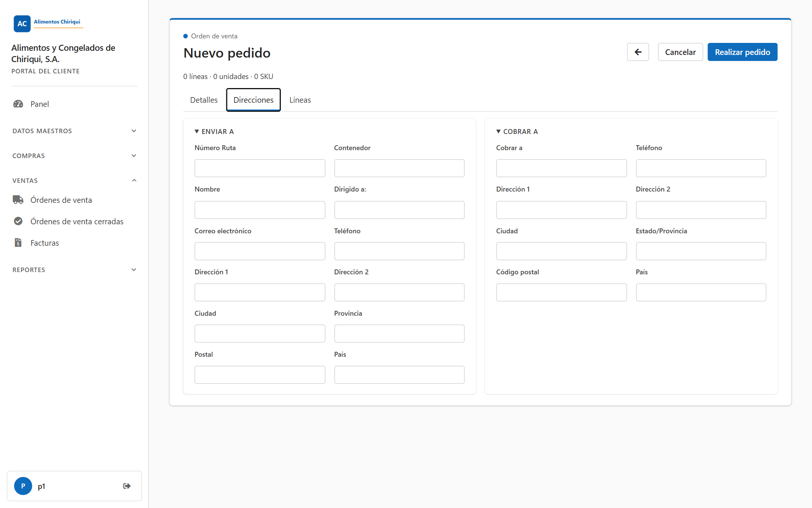Image resolution: width=812 pixels, height=508 pixels.
Task: Click the logout icon next to p1
Action: (x=127, y=486)
